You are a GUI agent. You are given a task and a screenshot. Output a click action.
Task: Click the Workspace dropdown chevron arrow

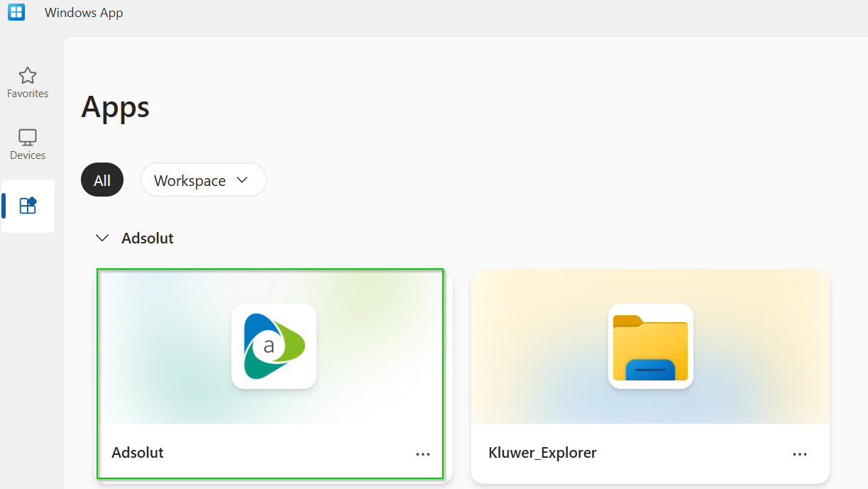point(242,180)
